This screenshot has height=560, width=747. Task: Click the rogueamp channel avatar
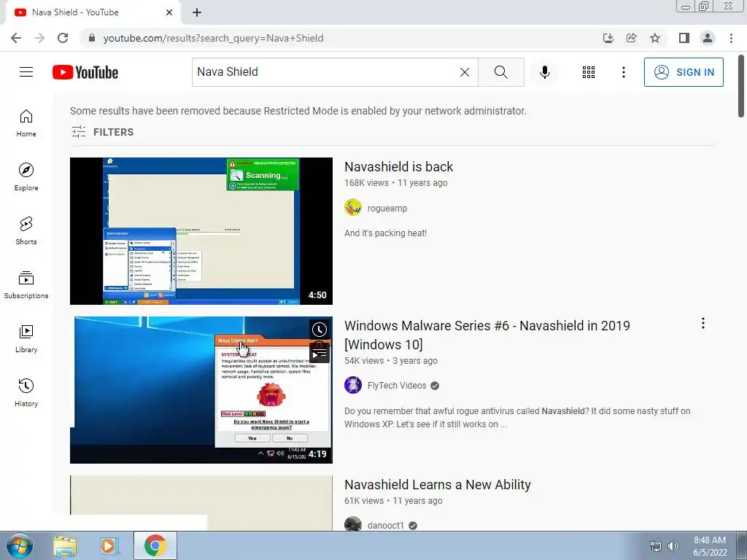[353, 208]
